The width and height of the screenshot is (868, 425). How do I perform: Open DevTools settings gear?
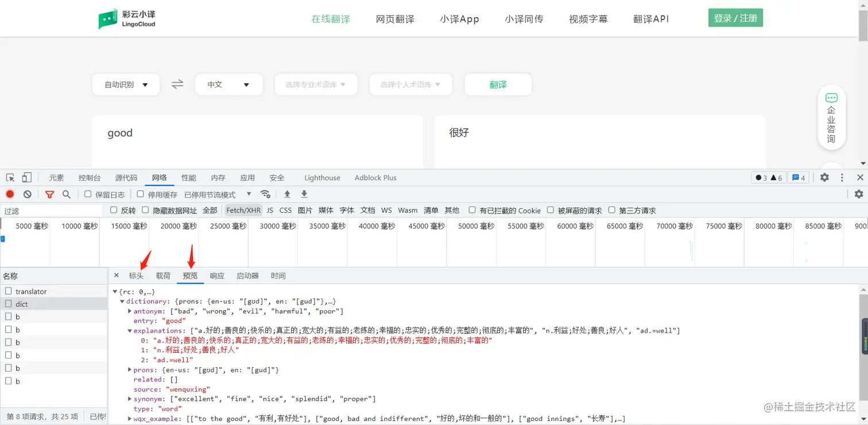click(x=824, y=178)
